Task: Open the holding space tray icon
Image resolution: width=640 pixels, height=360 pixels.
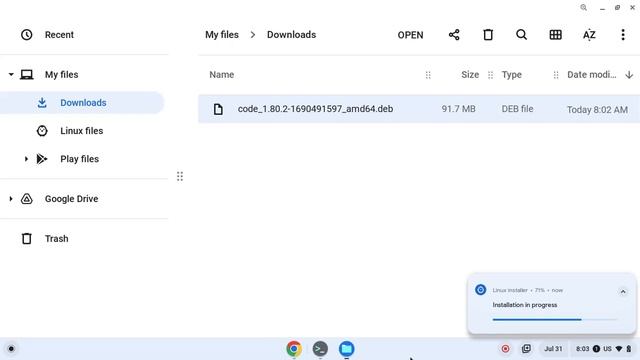Action: pyautogui.click(x=526, y=349)
